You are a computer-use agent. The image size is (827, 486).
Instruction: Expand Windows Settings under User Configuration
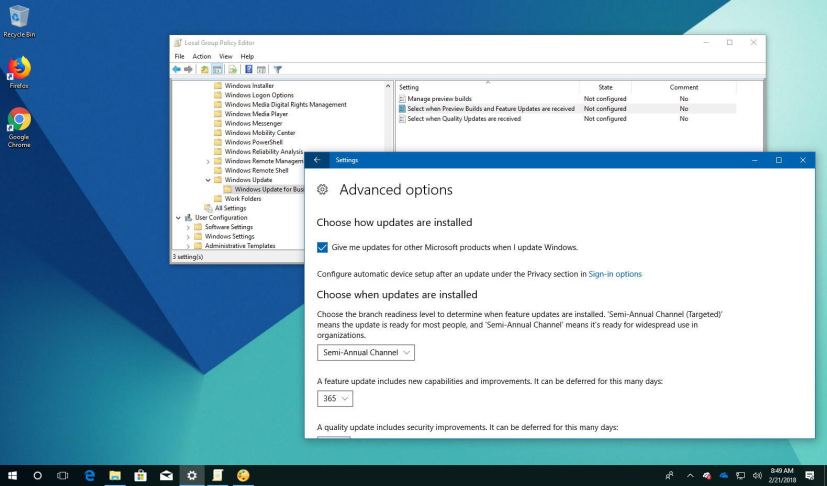(188, 237)
